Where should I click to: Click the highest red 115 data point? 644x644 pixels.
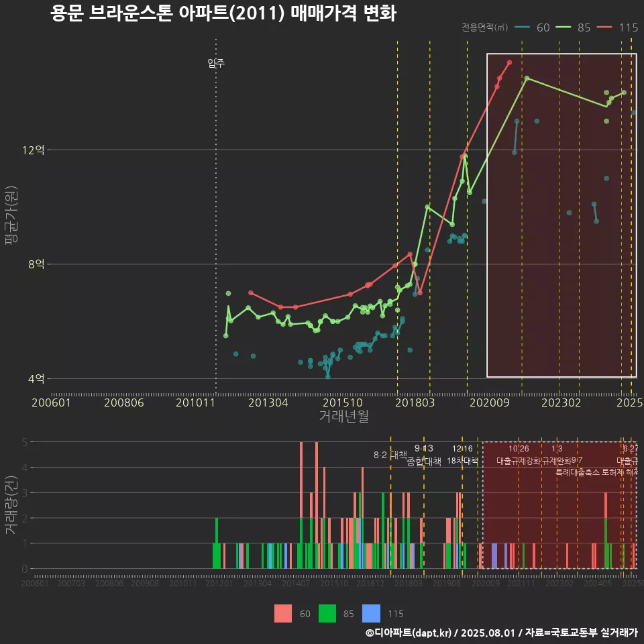pos(509,62)
